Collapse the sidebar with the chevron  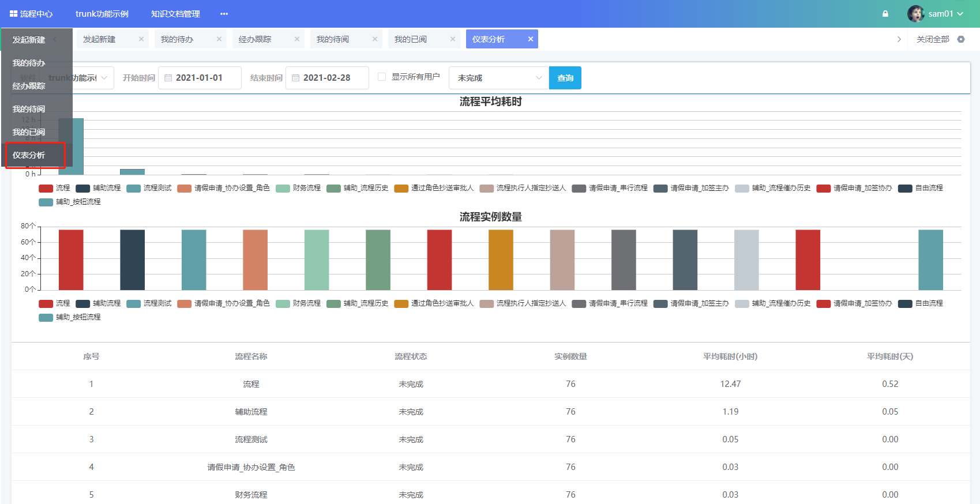point(55,39)
